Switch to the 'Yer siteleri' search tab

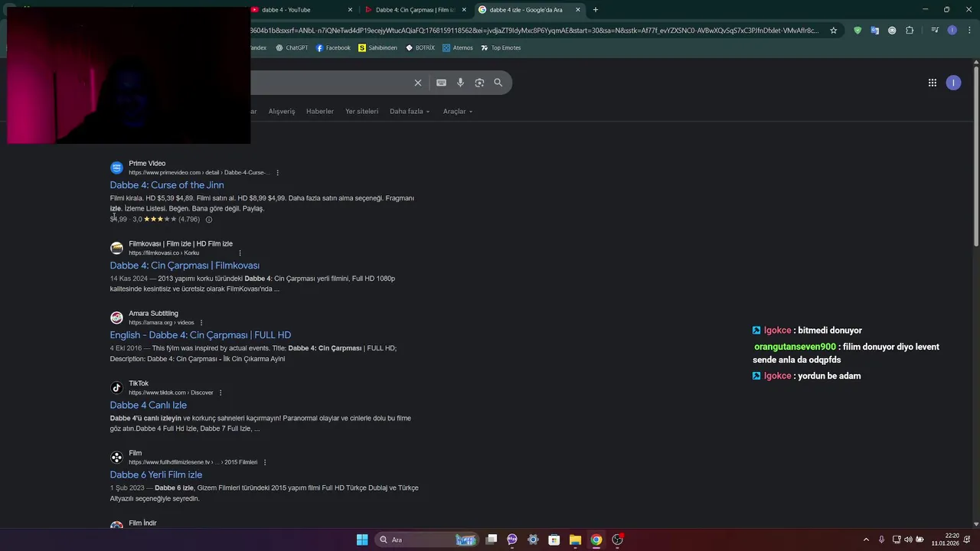tap(361, 112)
